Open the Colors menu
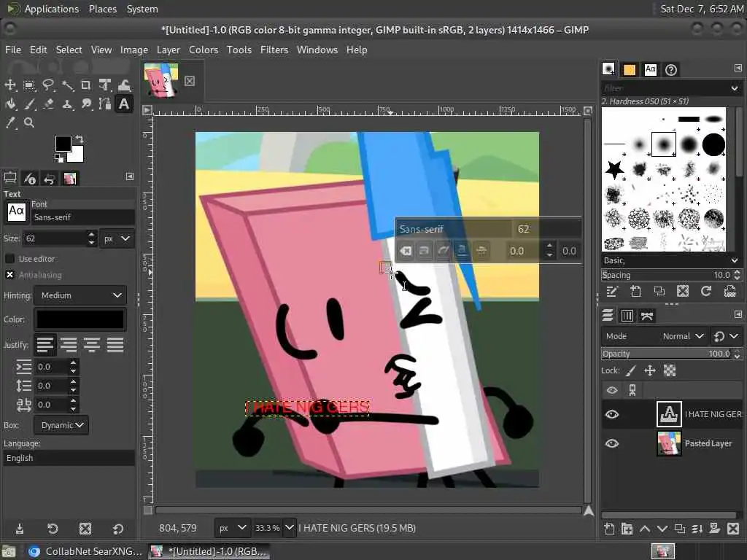Viewport: 747px width, 560px height. [204, 50]
